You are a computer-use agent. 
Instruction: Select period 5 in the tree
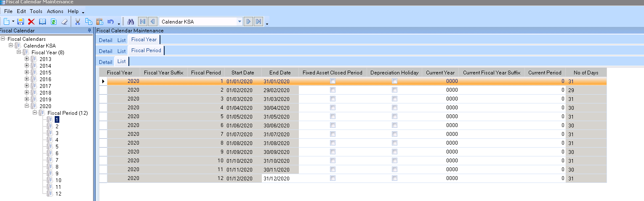tap(57, 147)
